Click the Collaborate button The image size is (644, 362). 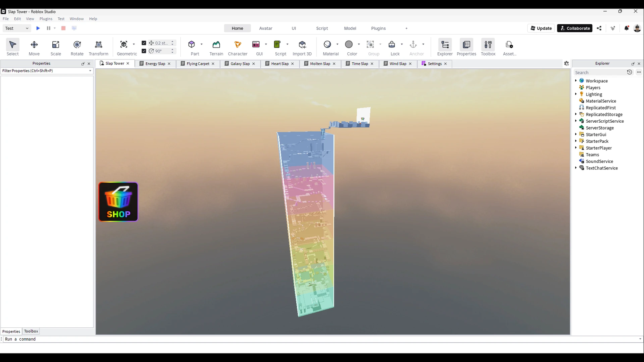(575, 28)
